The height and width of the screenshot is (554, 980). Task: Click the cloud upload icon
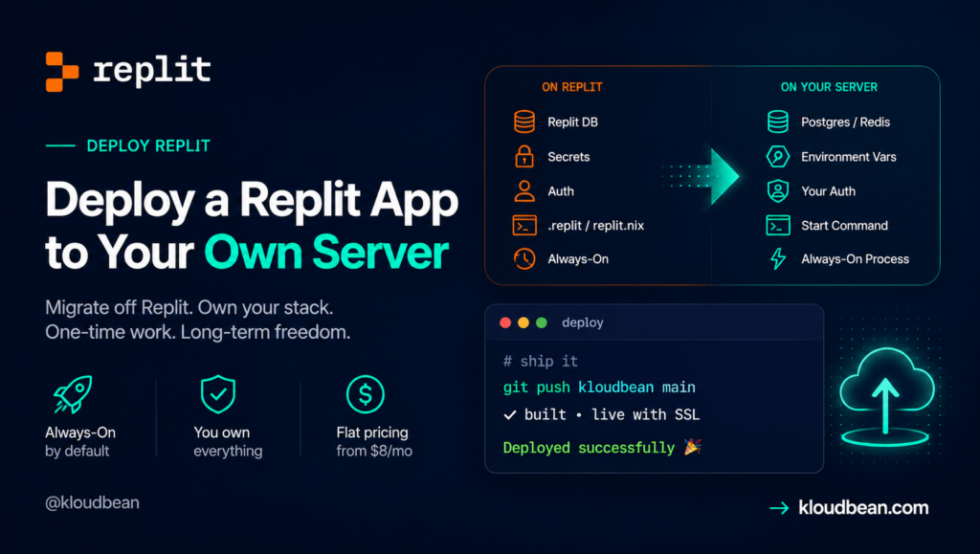885,397
